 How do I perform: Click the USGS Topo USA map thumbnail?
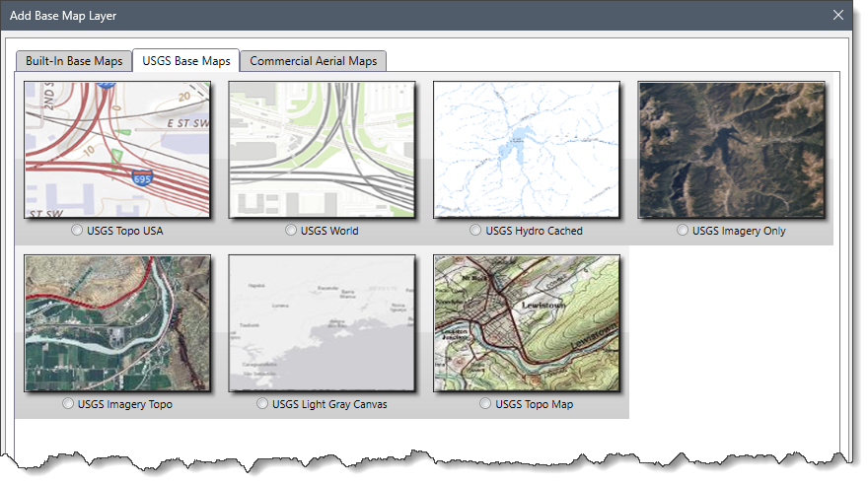[117, 150]
